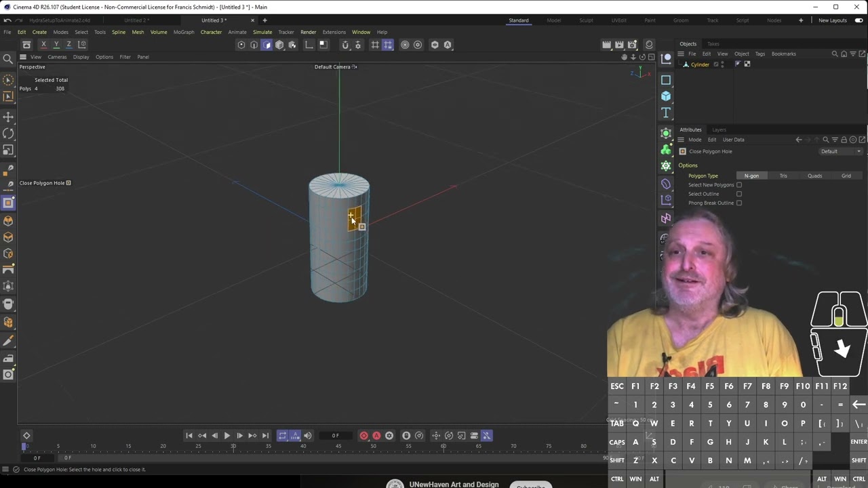Switch to the Layers tab
Screen dimensions: 868x488
[719, 129]
